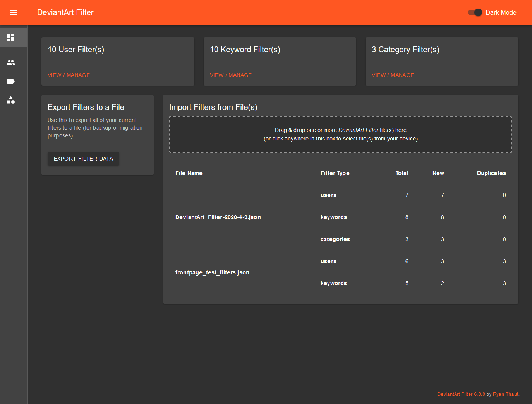Click the DeviantArt Filter app title
This screenshot has width=532, height=404.
[65, 12]
